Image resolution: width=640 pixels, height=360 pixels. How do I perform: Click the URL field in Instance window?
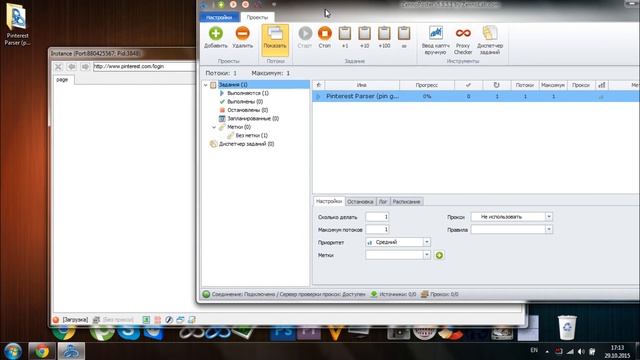144,66
